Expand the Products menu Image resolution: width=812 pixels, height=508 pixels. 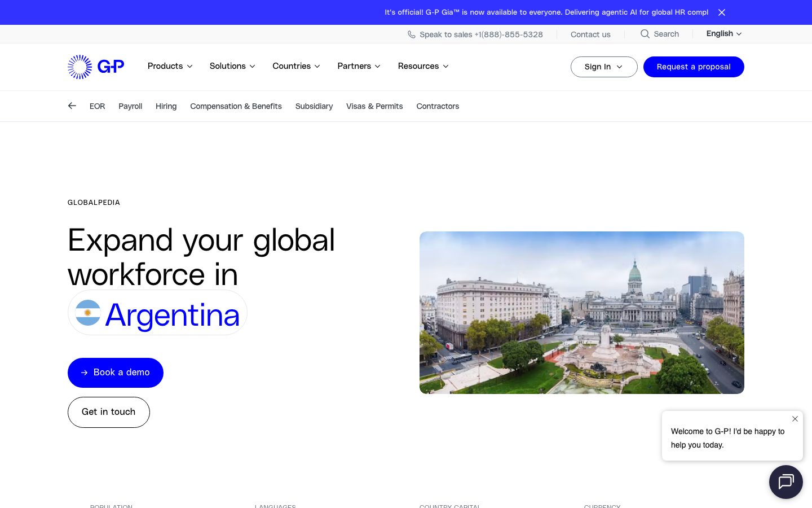pyautogui.click(x=170, y=66)
